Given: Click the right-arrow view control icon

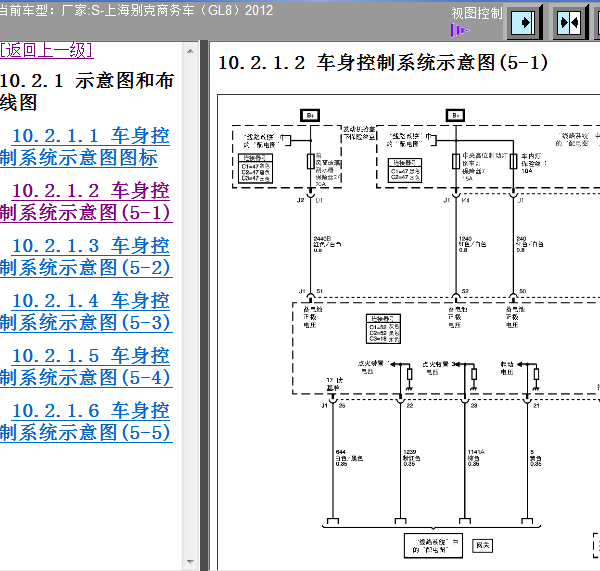Looking at the screenshot, I should coord(524,22).
